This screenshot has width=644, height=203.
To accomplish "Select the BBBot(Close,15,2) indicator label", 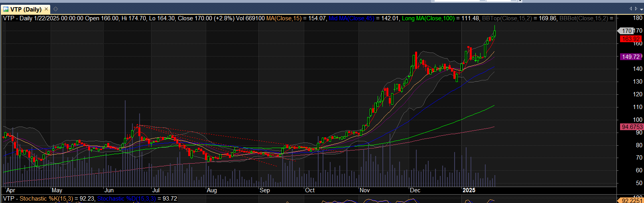I will [x=583, y=18].
